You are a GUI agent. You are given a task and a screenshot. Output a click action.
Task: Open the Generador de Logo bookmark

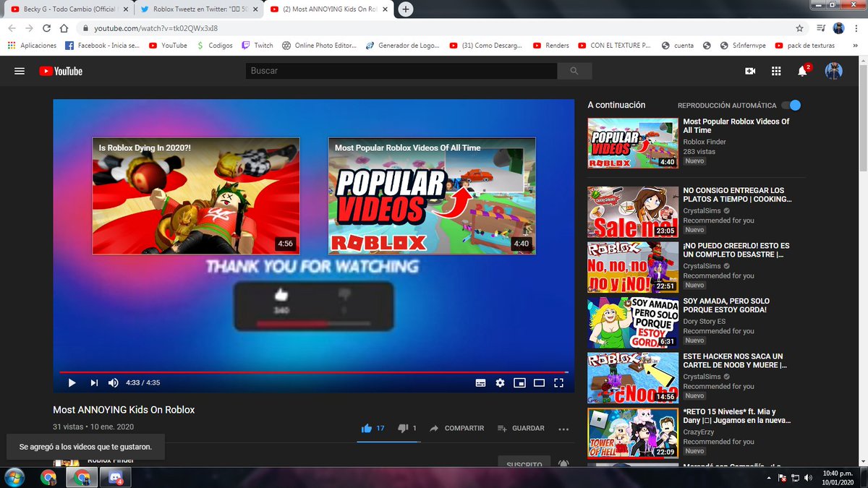402,45
